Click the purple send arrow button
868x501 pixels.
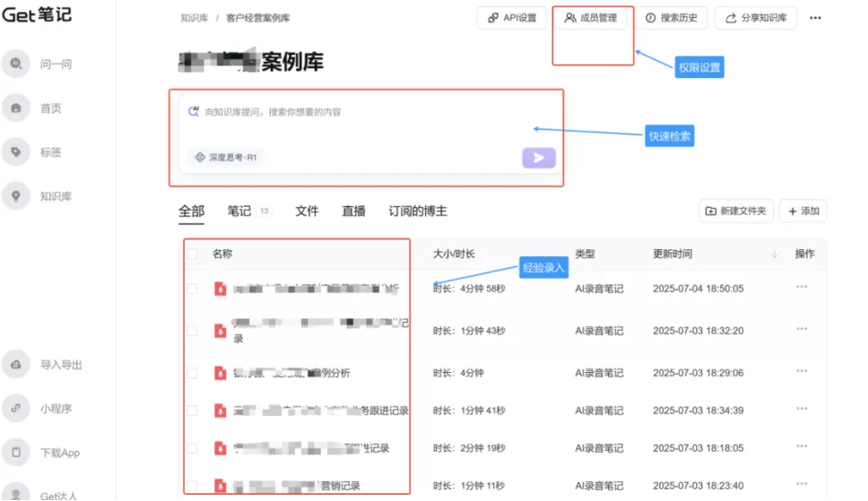click(x=539, y=158)
